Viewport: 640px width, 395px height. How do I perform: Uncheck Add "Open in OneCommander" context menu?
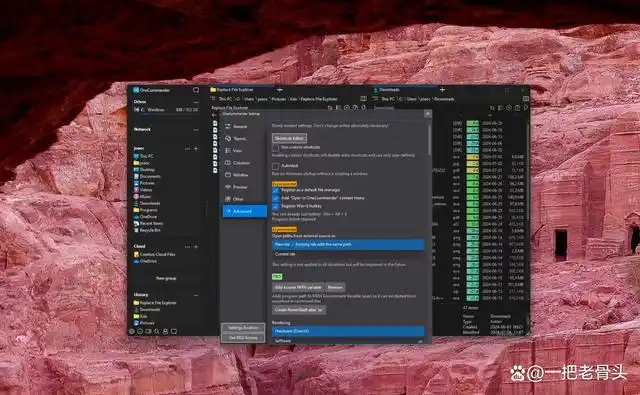click(x=276, y=198)
